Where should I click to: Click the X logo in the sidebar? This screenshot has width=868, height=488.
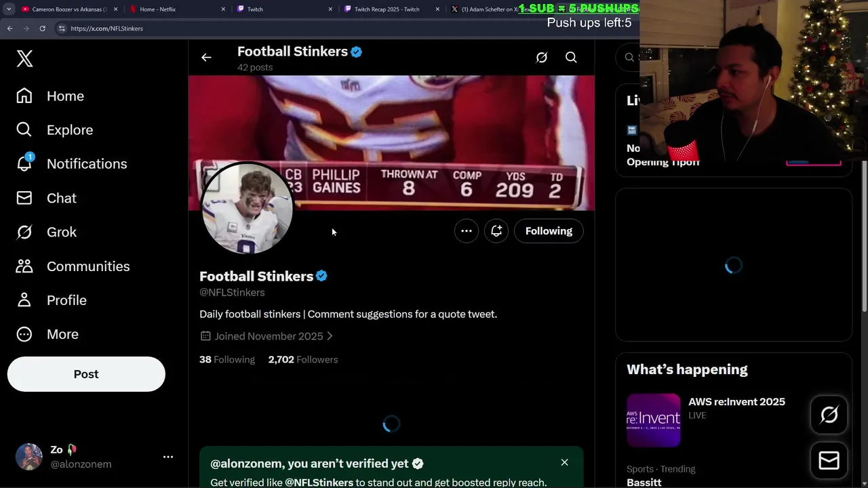[x=25, y=58]
